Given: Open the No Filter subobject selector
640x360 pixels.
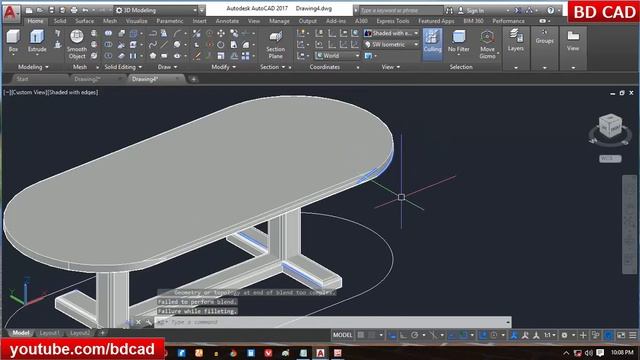Looking at the screenshot, I should click(458, 41).
